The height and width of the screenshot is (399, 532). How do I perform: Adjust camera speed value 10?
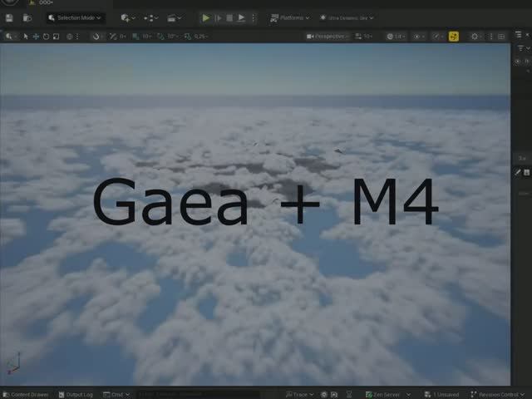[364, 37]
